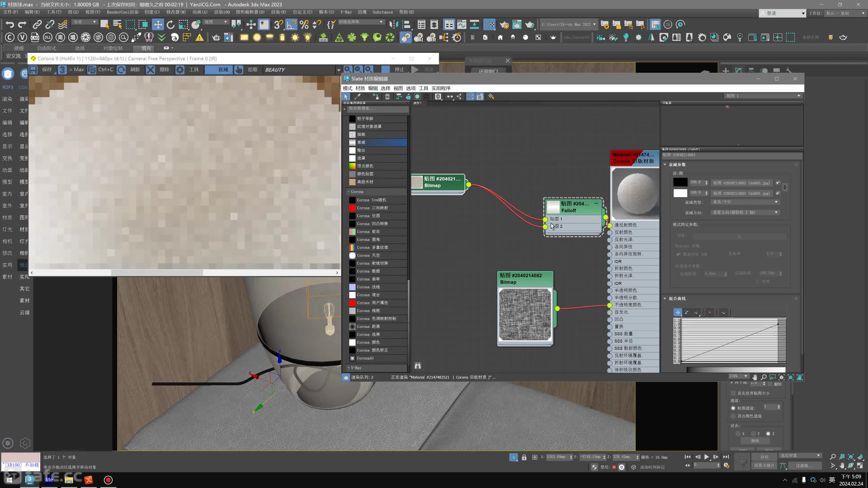Click the refresh icon in Corona frame buffer

121,69
